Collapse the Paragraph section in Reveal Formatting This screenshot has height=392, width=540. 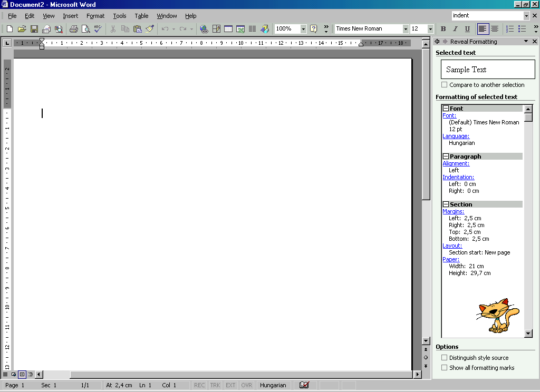pos(446,156)
